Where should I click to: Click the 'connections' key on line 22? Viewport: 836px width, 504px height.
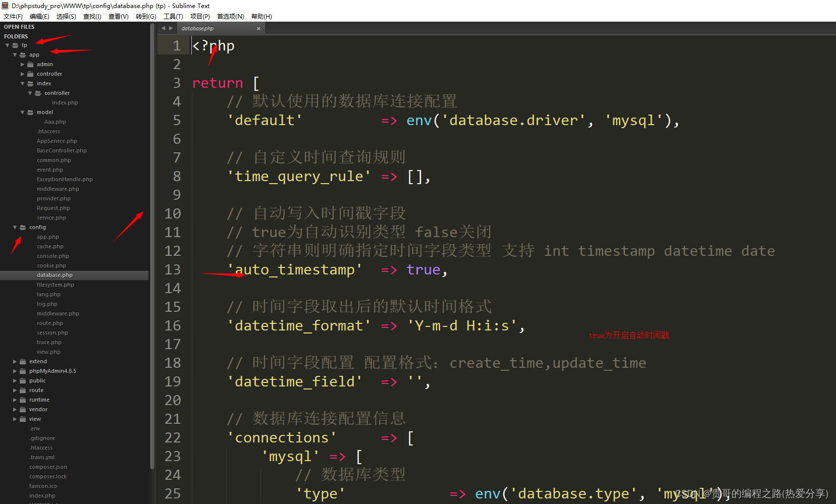(282, 438)
